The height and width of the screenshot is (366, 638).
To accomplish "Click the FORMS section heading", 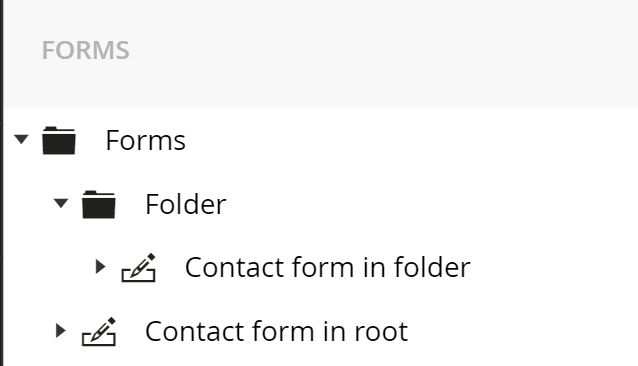I will point(85,50).
